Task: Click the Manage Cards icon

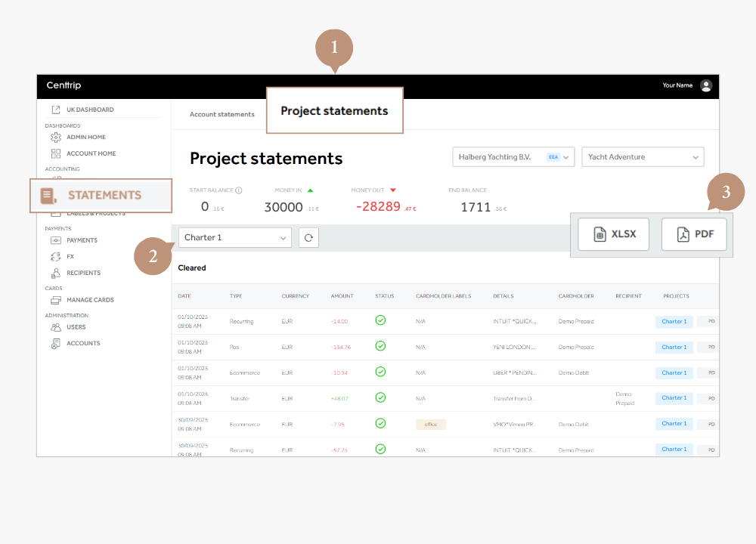Action: [55, 300]
